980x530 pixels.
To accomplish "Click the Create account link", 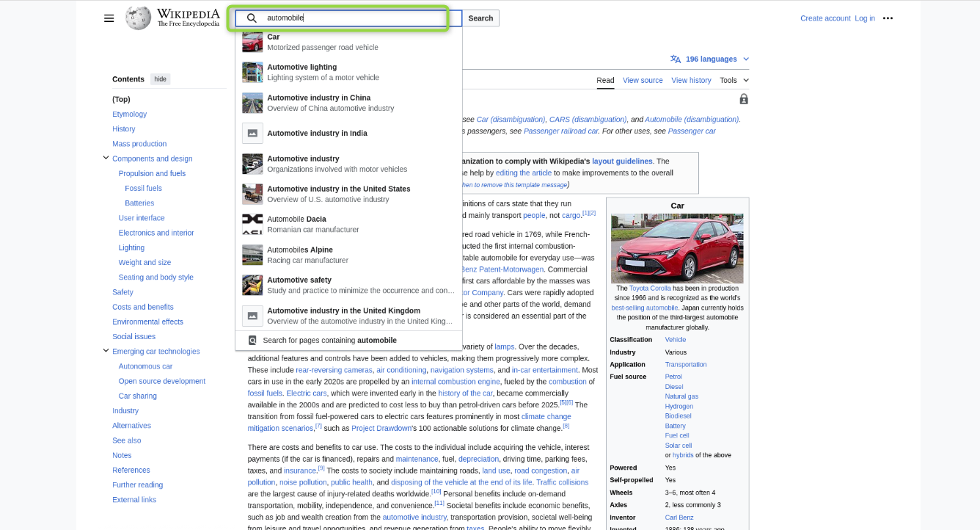I will pyautogui.click(x=825, y=18).
